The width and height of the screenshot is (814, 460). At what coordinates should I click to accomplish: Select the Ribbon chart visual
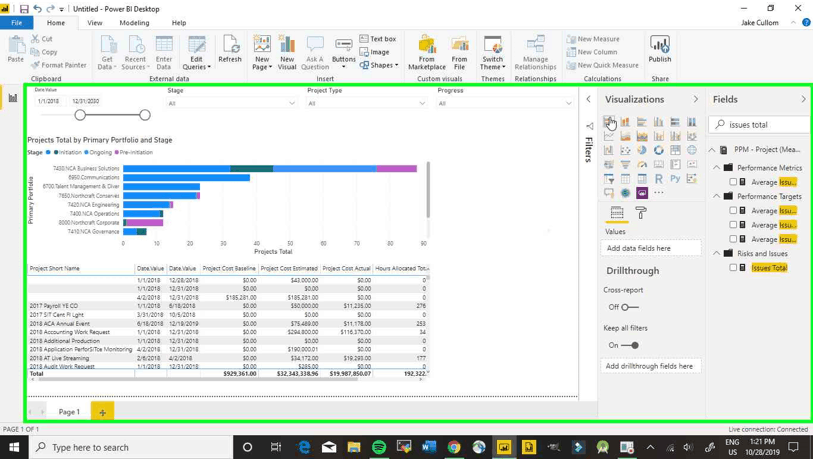(692, 136)
